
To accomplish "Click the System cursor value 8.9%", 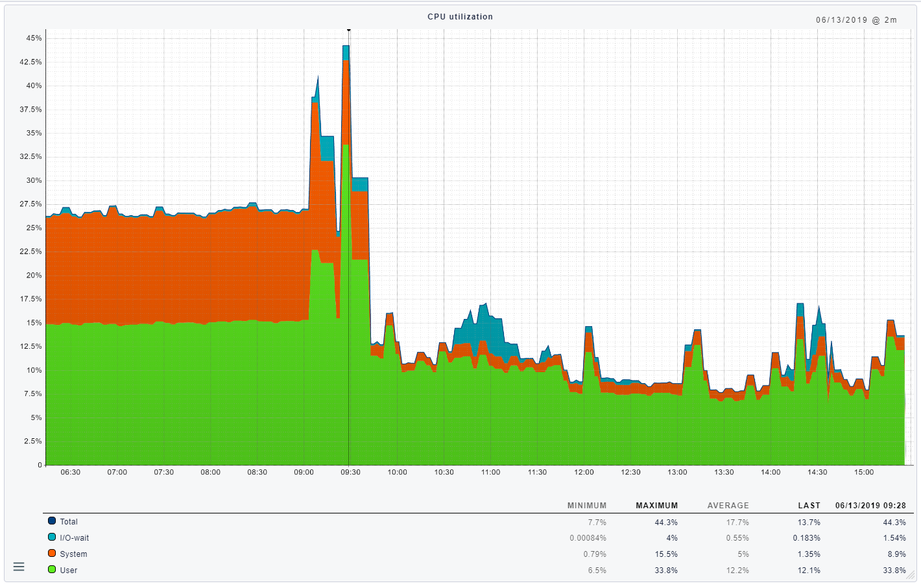I will point(897,555).
